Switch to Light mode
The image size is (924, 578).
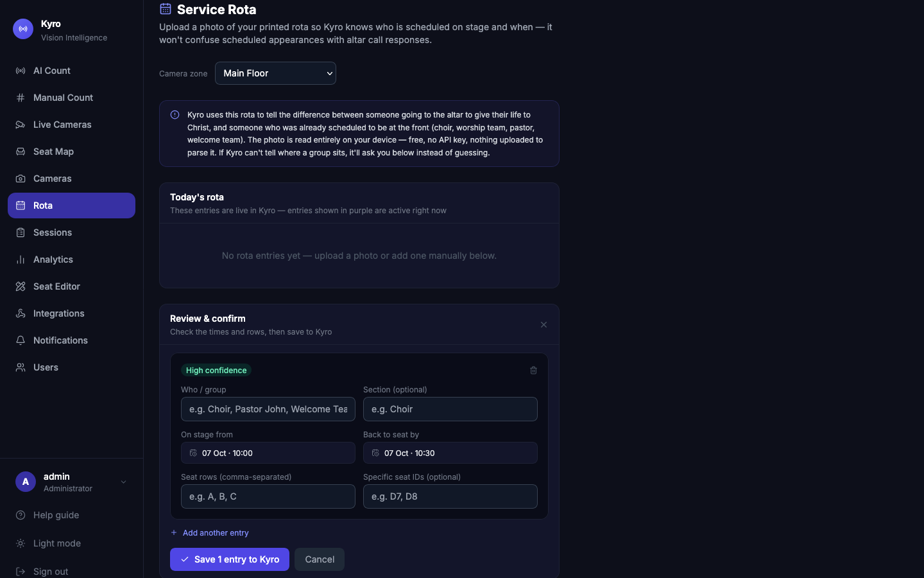click(x=71, y=543)
